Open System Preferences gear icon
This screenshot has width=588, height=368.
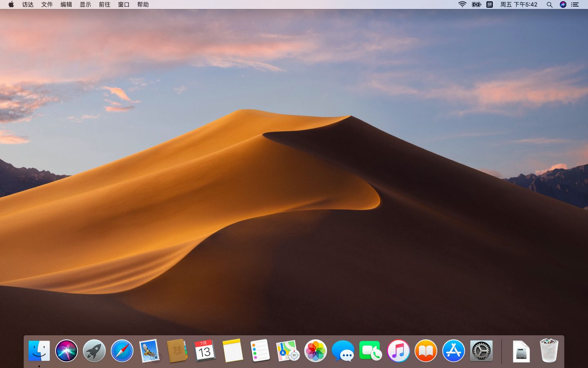[x=481, y=351]
